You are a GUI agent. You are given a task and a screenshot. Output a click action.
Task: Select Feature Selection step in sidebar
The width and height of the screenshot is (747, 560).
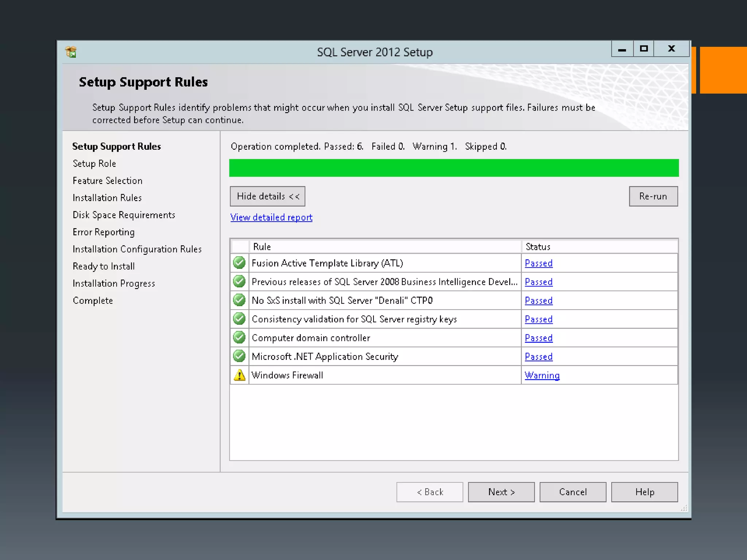[108, 181]
